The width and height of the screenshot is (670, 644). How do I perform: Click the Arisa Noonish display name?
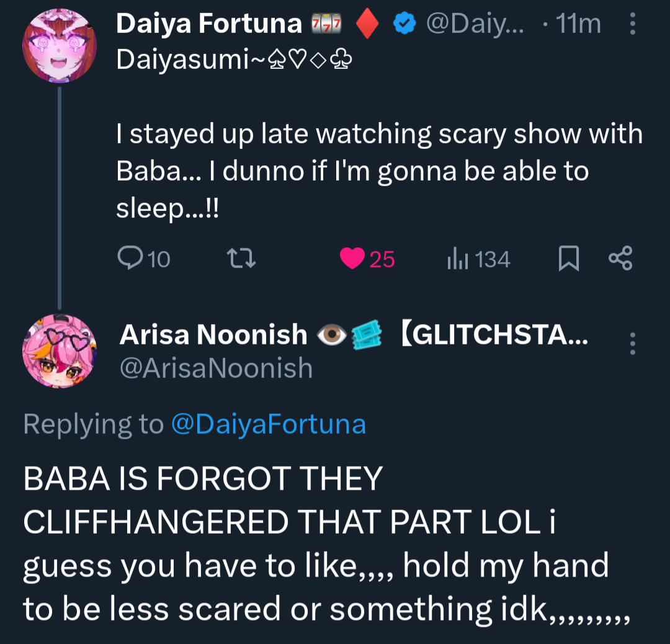[x=213, y=335]
